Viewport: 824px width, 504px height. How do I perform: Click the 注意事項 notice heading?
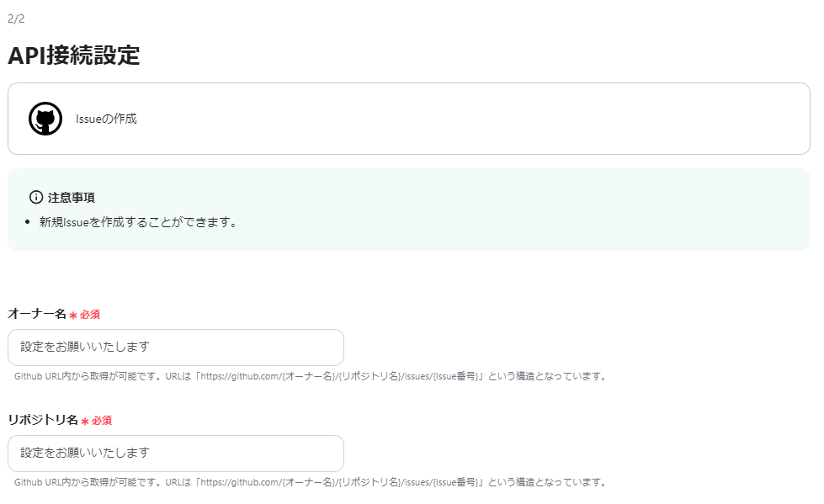[73, 197]
